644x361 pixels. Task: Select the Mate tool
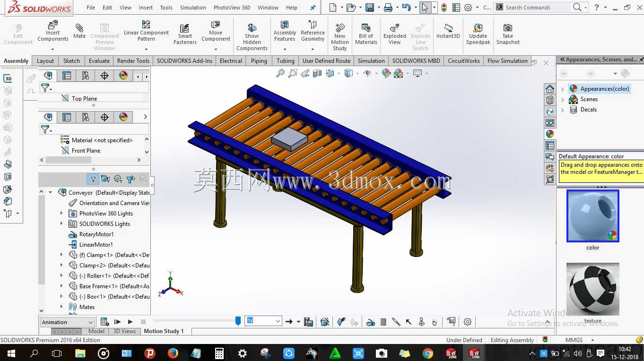click(79, 31)
